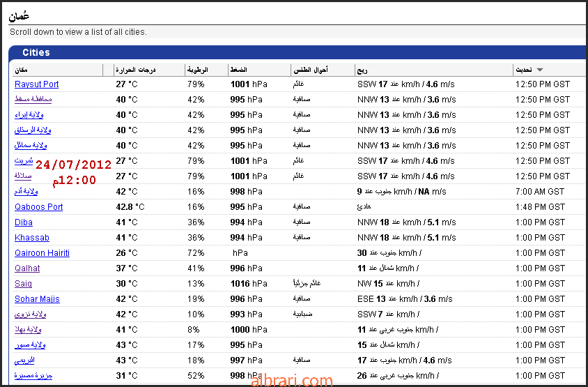Open the Raysut Port city link
This screenshot has width=588, height=387.
36,84
